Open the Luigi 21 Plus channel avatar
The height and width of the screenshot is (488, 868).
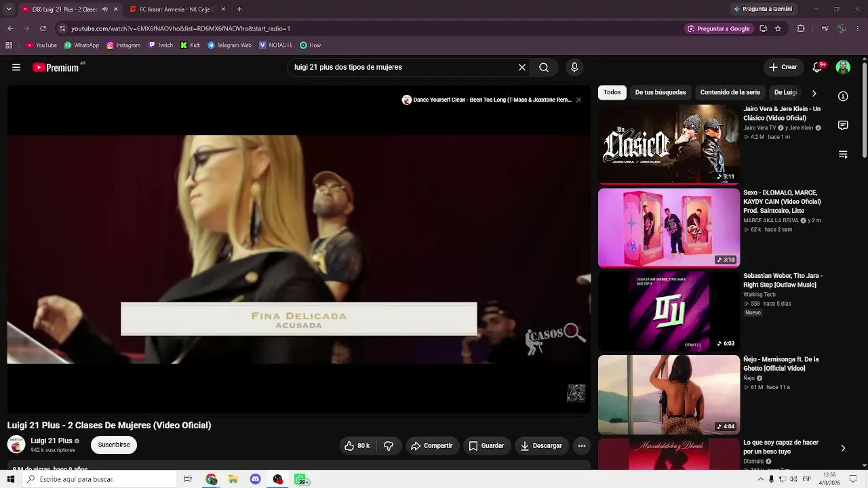coord(16,445)
